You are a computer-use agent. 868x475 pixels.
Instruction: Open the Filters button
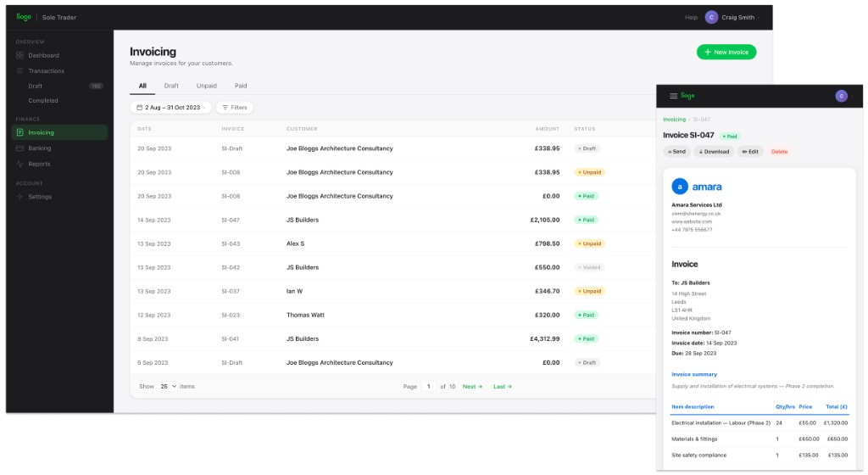(235, 108)
